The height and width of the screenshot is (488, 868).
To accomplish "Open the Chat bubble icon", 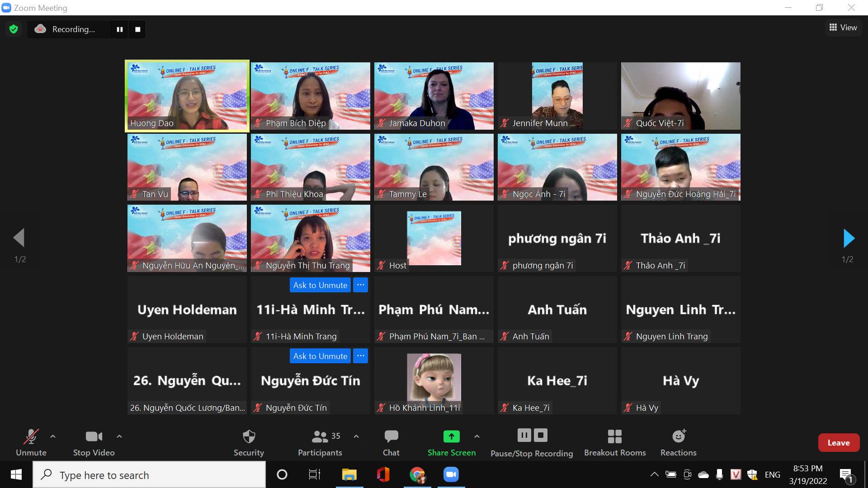I will coord(391,436).
